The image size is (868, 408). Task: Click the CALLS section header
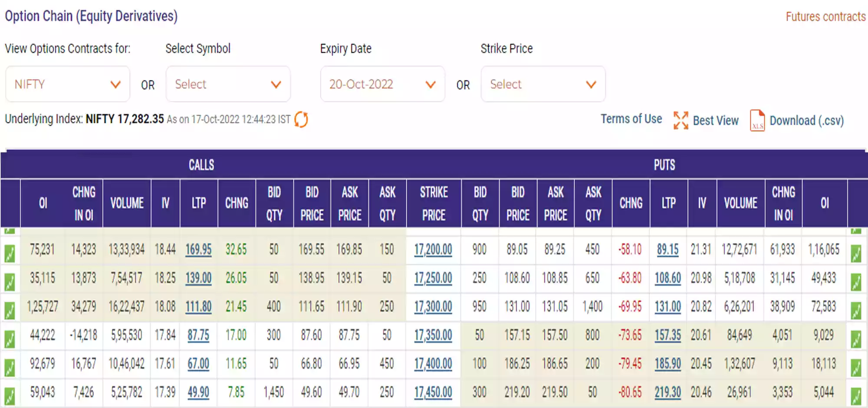click(x=201, y=165)
